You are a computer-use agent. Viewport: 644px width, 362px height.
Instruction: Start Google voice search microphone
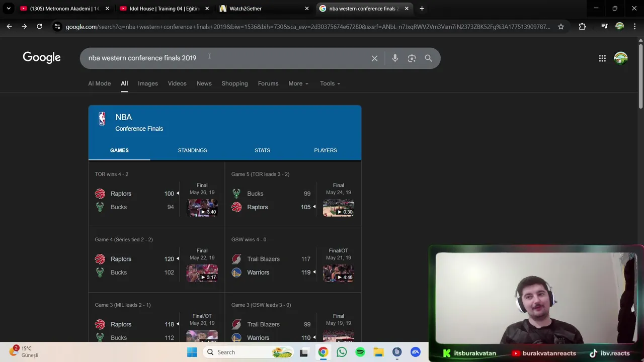coord(395,58)
